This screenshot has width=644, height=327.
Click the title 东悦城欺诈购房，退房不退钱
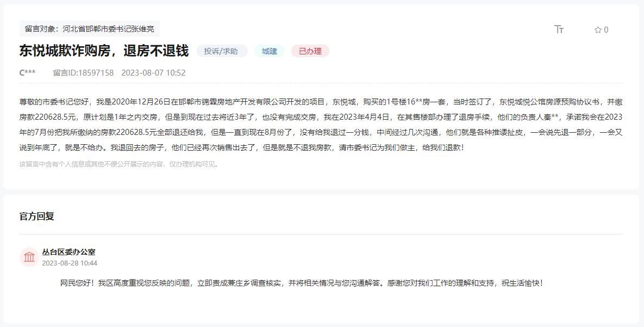(104, 51)
